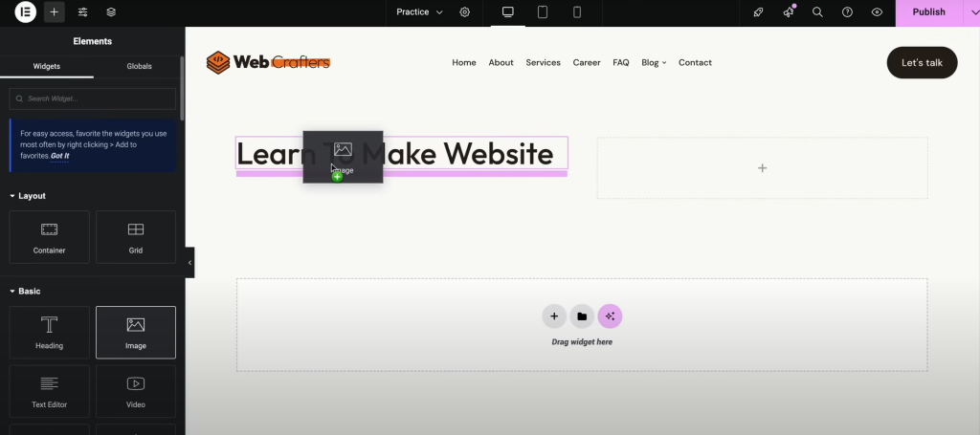Screen dimensions: 980x435
Task: Select the Learn To Make Website heading
Action: [401, 153]
